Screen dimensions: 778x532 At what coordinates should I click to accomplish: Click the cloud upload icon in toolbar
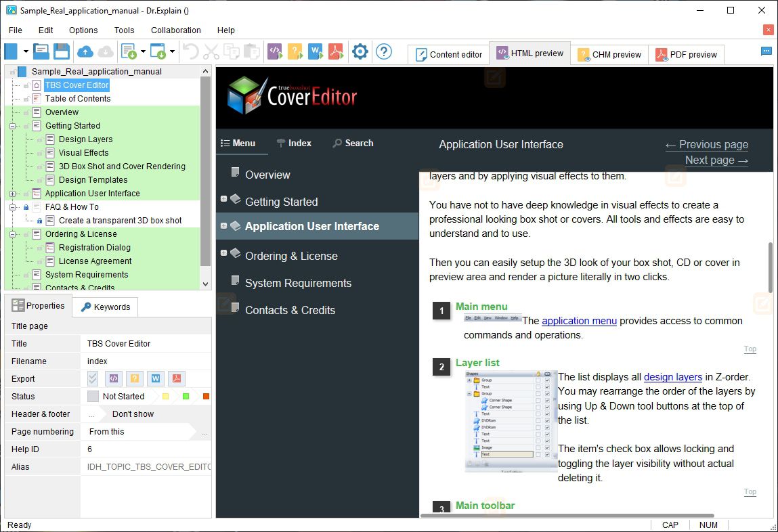(x=85, y=51)
